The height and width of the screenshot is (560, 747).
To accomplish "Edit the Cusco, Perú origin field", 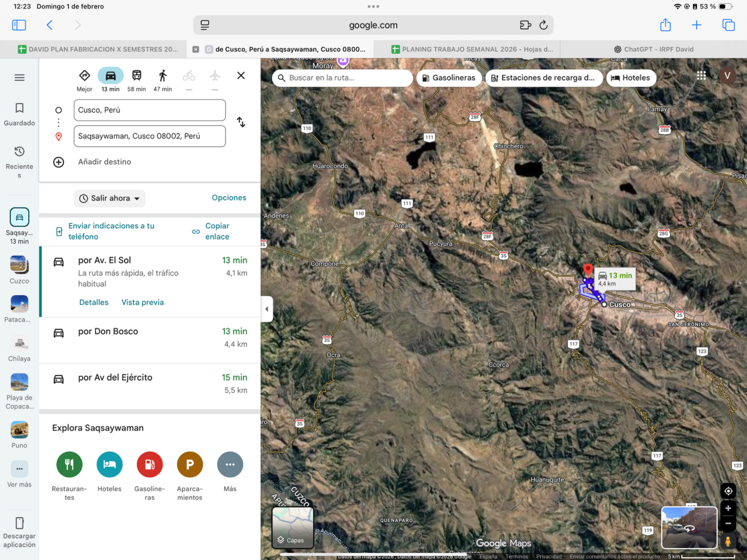I will pyautogui.click(x=150, y=110).
